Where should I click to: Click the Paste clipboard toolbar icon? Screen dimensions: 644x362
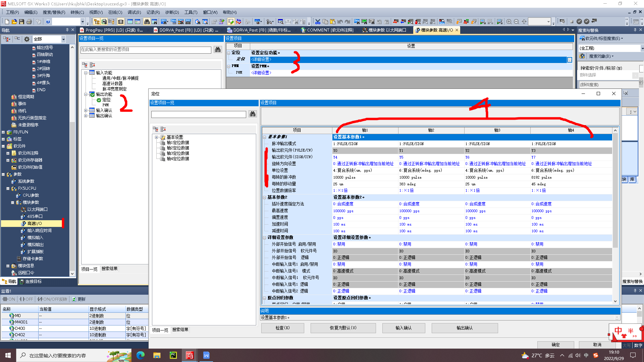click(x=332, y=22)
